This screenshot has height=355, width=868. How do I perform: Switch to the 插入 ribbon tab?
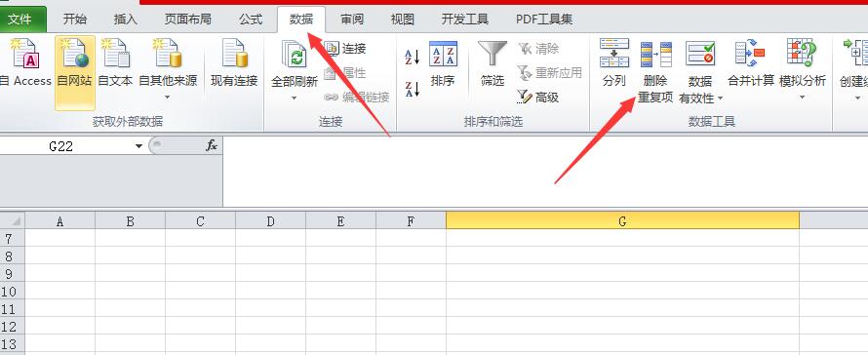(125, 20)
